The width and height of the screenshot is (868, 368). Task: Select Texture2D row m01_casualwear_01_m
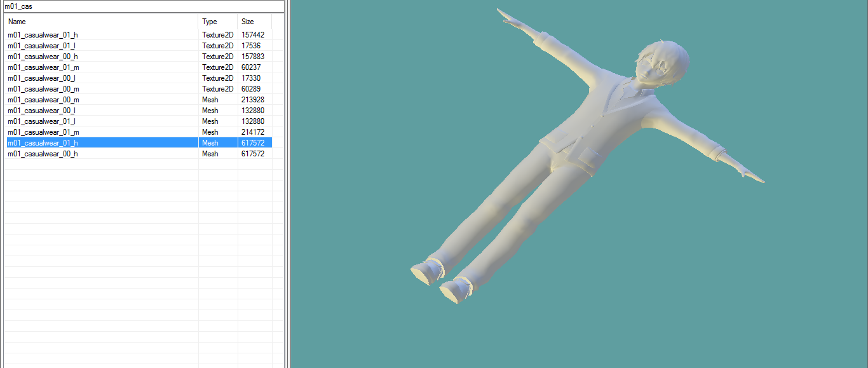click(x=139, y=67)
